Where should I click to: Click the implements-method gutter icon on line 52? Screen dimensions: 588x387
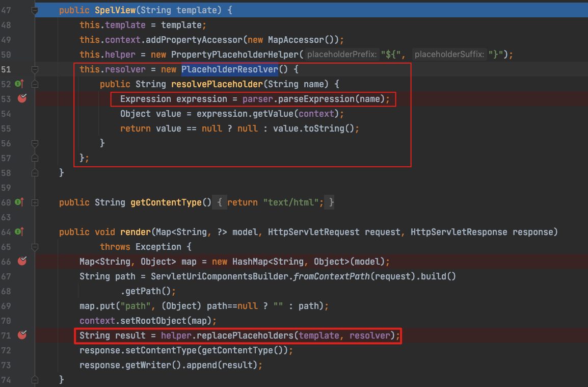click(x=19, y=84)
